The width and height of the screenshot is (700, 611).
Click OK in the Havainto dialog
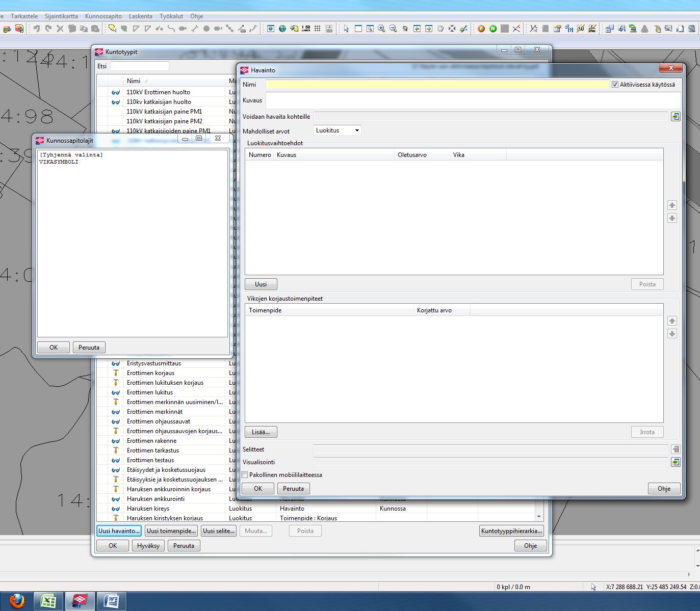258,489
